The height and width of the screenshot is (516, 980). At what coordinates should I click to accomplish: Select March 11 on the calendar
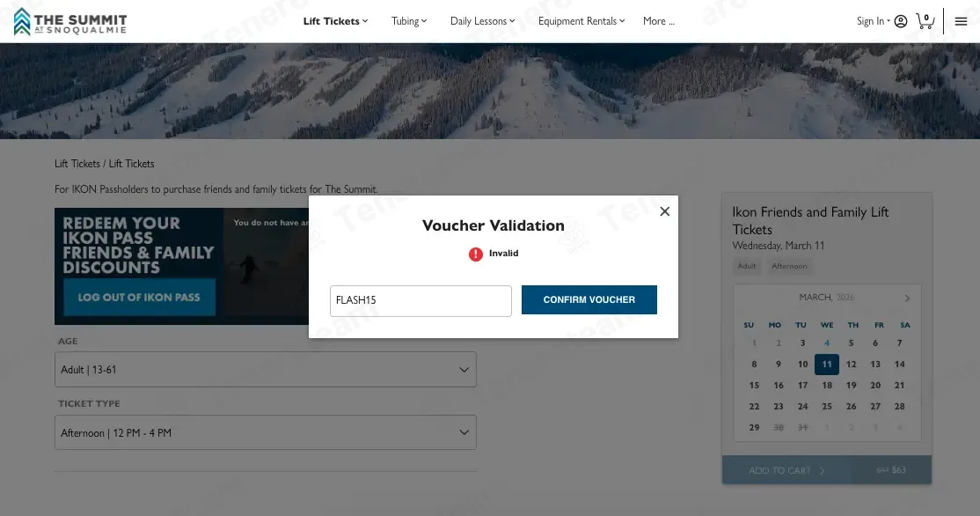(x=827, y=364)
